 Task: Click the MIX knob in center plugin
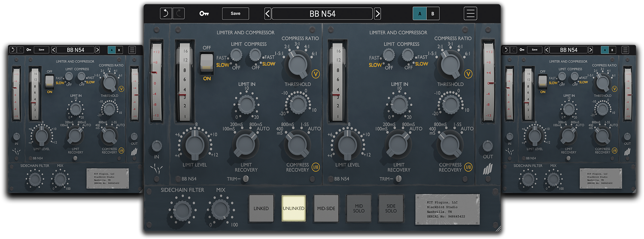pos(221,209)
